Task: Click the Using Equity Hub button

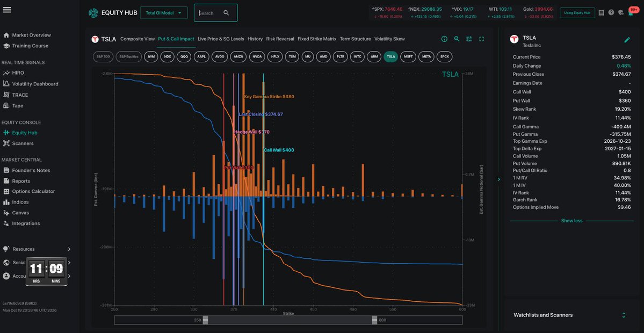Action: click(577, 13)
